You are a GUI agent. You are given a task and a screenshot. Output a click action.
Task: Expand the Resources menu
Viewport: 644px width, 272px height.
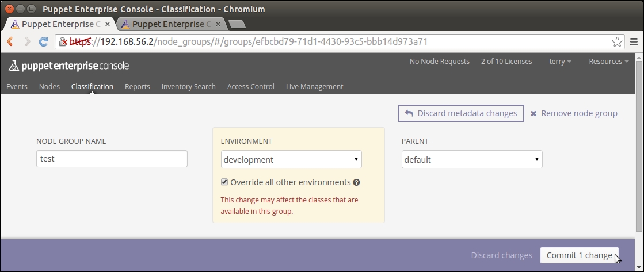pos(608,62)
